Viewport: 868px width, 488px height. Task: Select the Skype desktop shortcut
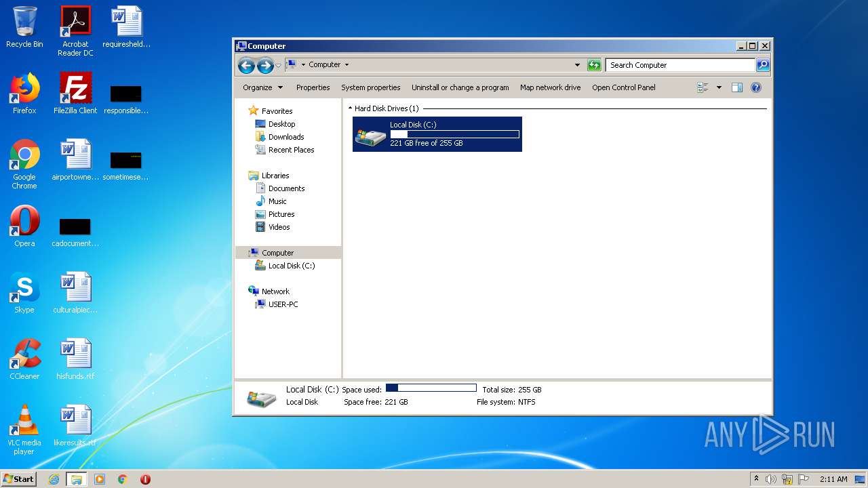pos(24,293)
